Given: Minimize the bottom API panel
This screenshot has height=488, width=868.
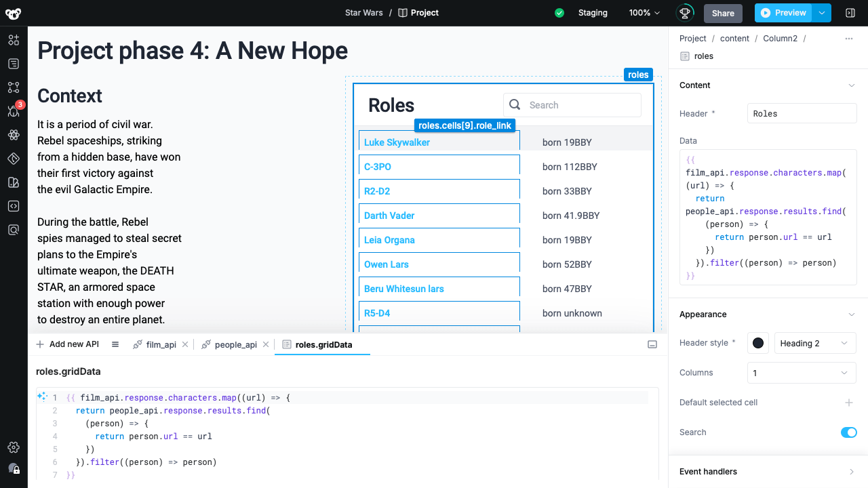Looking at the screenshot, I should pyautogui.click(x=652, y=344).
